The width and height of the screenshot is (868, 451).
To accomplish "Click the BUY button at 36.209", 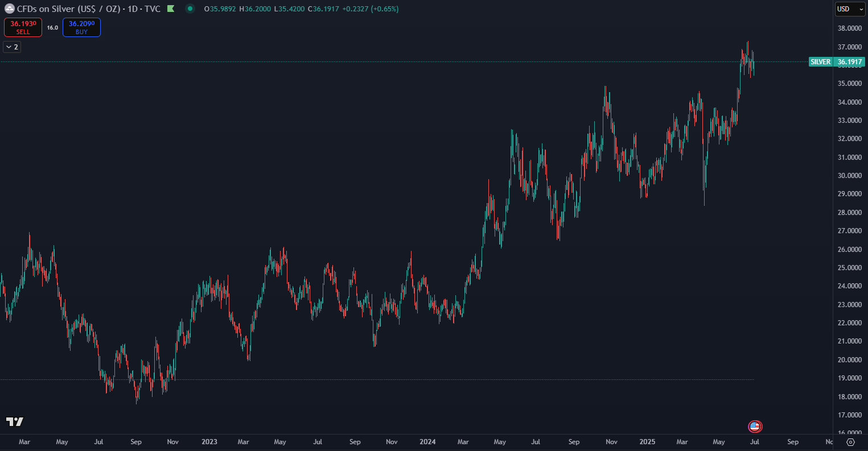I will click(81, 27).
